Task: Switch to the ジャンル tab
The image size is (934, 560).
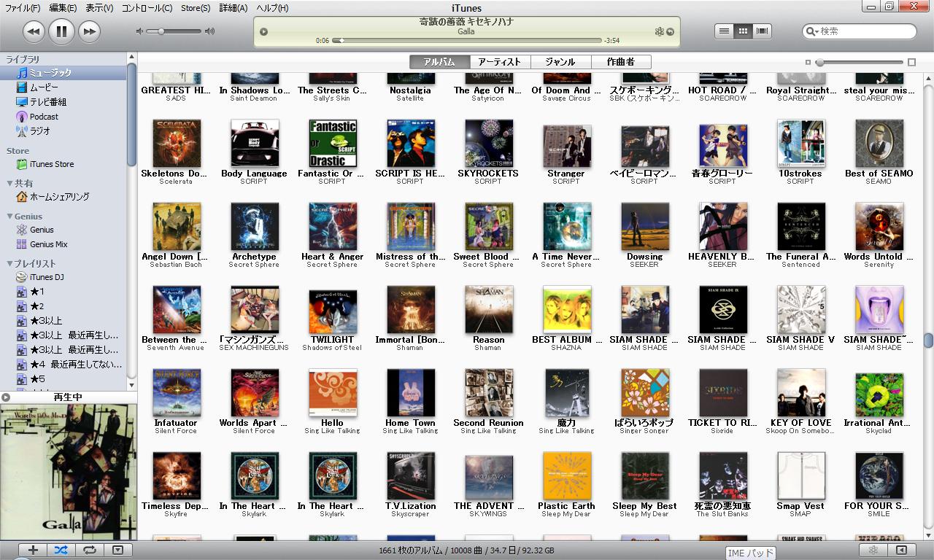Action: pos(560,62)
